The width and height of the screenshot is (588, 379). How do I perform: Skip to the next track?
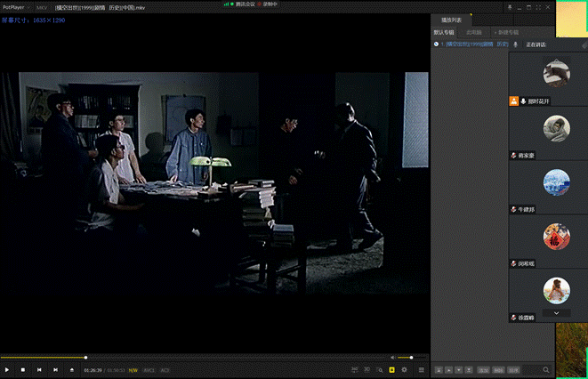click(55, 369)
